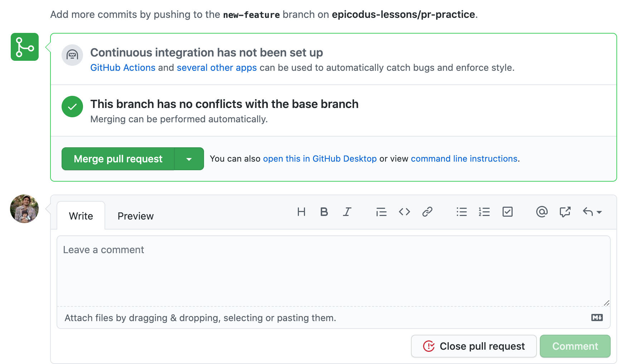Click the Merge pull request button
Image resolution: width=625 pixels, height=364 pixels.
[118, 159]
